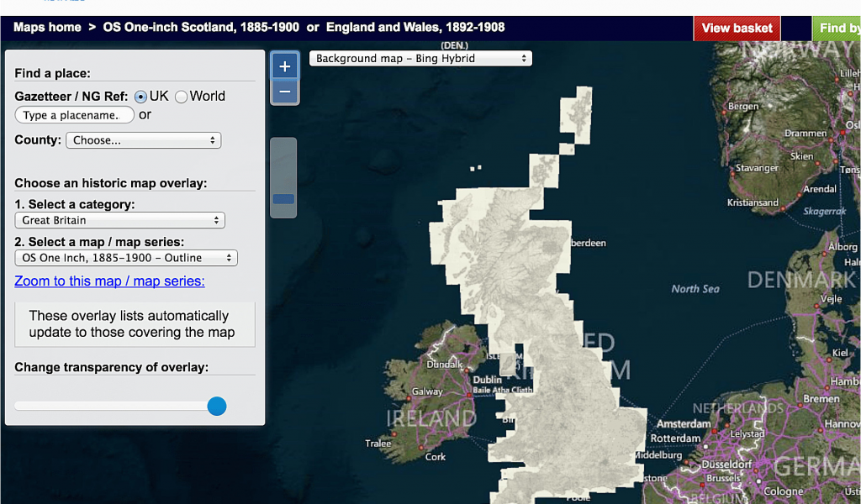This screenshot has width=861, height=504.
Task: Click the Arendal label on the map
Action: click(820, 189)
